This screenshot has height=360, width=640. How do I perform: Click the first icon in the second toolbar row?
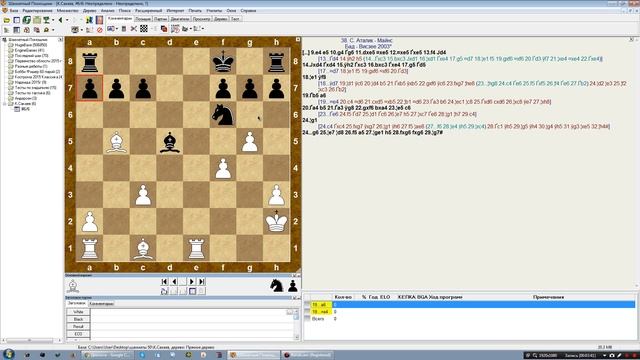[x=7, y=30]
